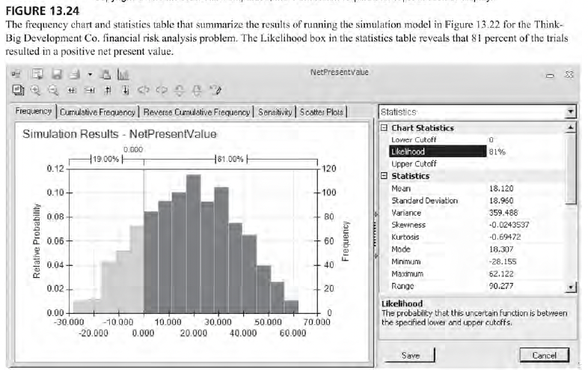The image size is (588, 370).
Task: Click the statistics panel scrollbar thumb
Action: tap(570, 169)
